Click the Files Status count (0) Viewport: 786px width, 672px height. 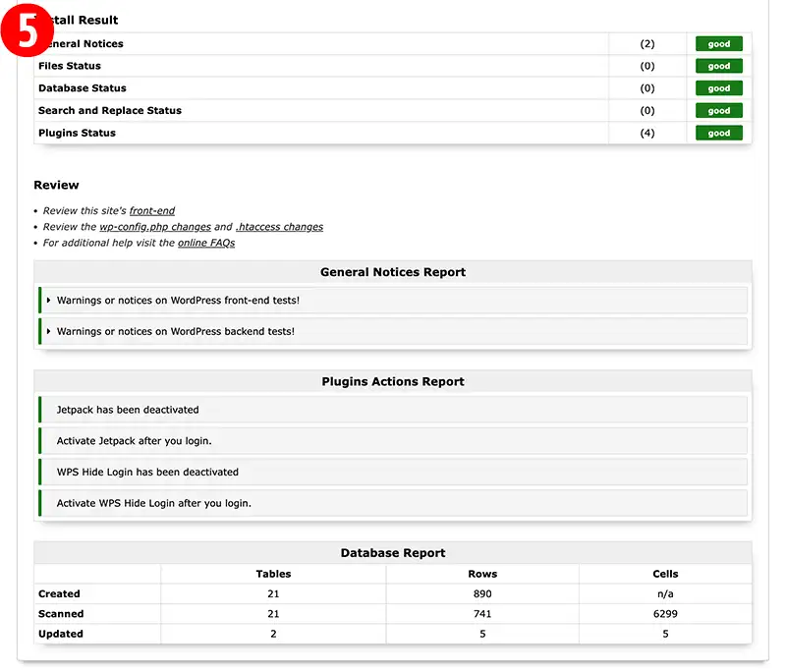tap(647, 66)
